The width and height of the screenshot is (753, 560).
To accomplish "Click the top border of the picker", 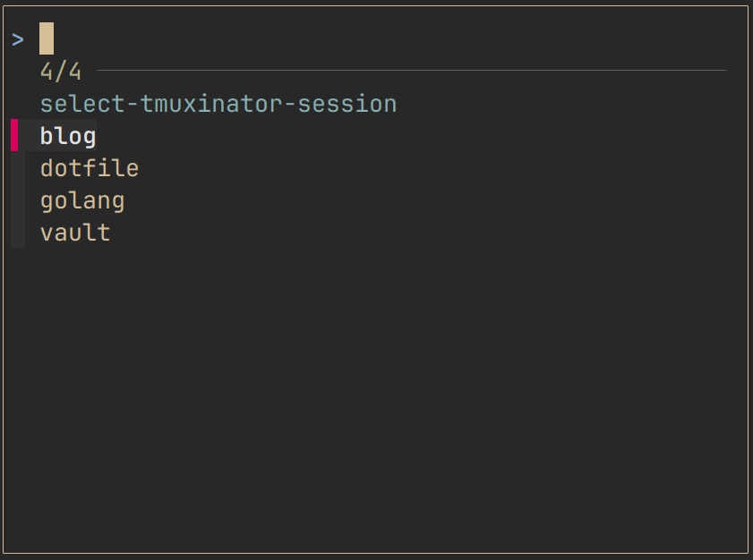I will (x=376, y=6).
